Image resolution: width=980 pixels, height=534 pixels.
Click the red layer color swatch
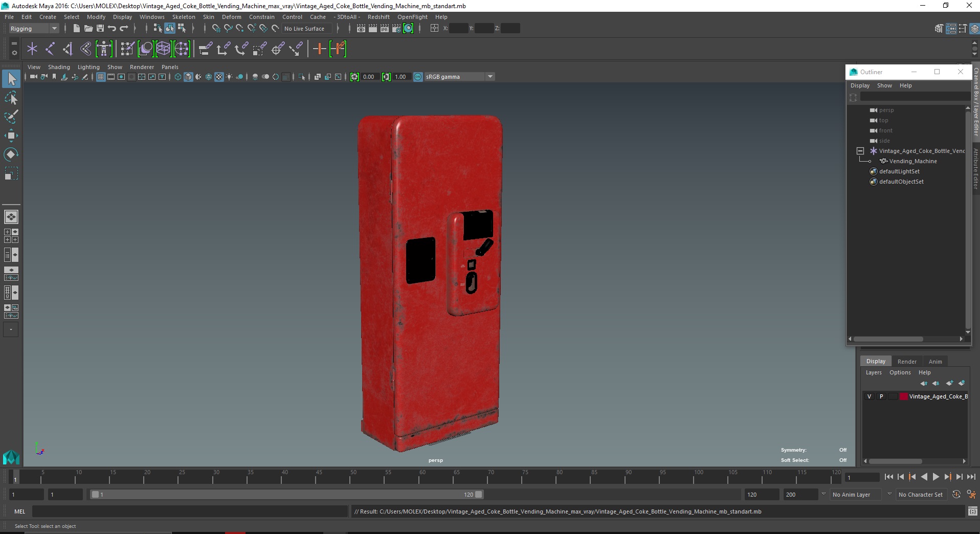[904, 396]
